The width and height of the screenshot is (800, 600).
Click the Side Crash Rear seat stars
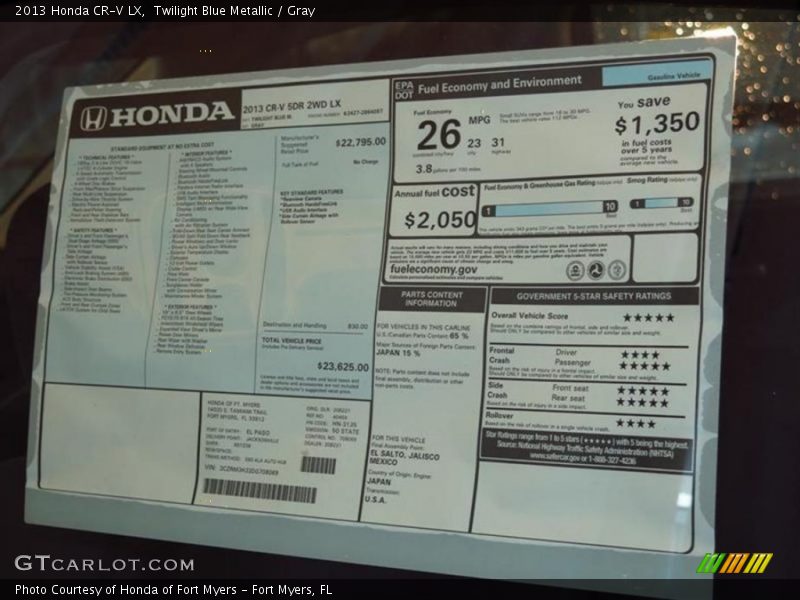pyautogui.click(x=642, y=403)
